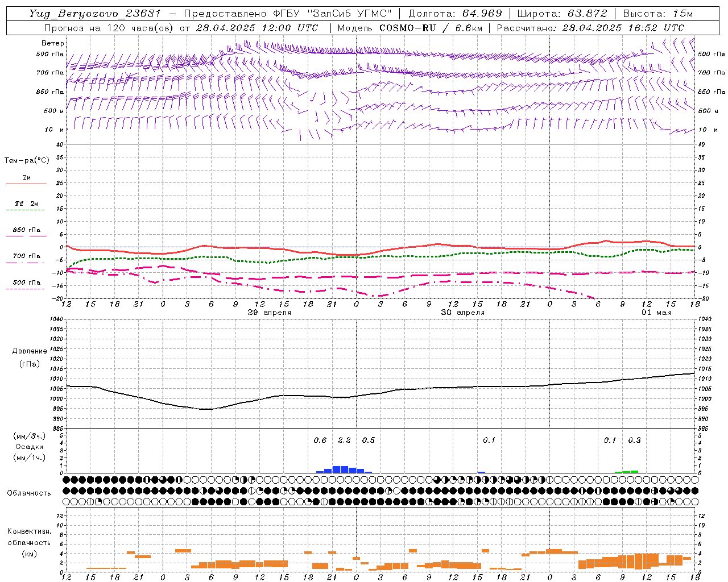Click the 0.6 precipitation amount
Image resolution: width=728 pixels, height=582 pixels.
(320, 440)
